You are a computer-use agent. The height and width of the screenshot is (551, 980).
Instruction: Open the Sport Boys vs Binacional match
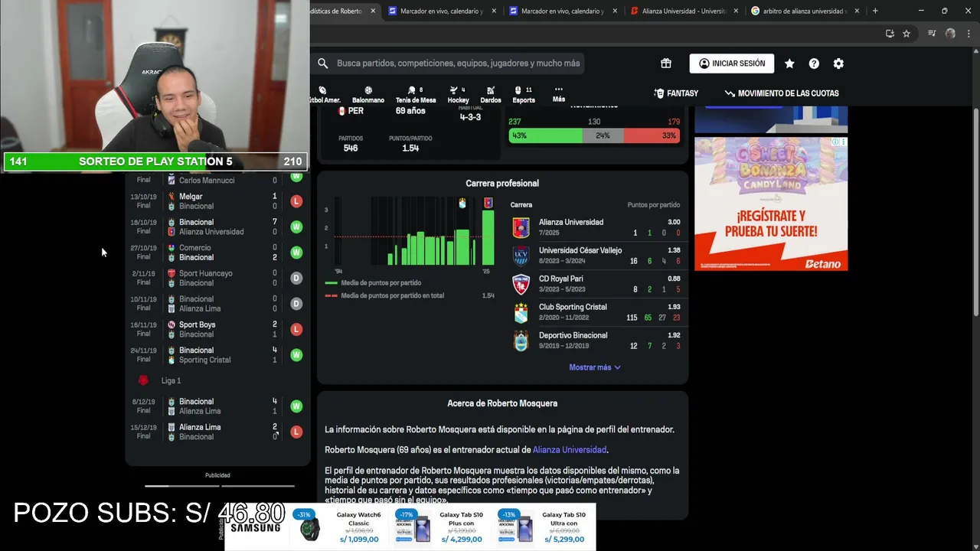(x=217, y=329)
